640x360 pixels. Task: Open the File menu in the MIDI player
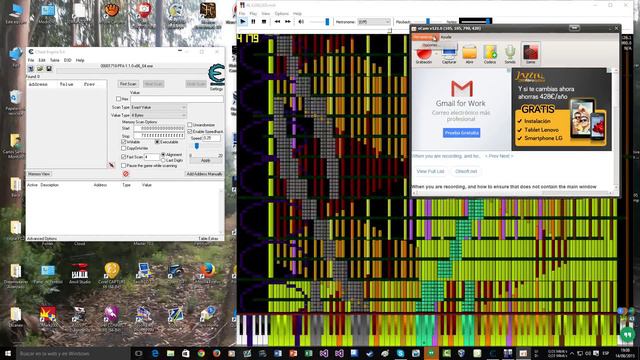(242, 13)
